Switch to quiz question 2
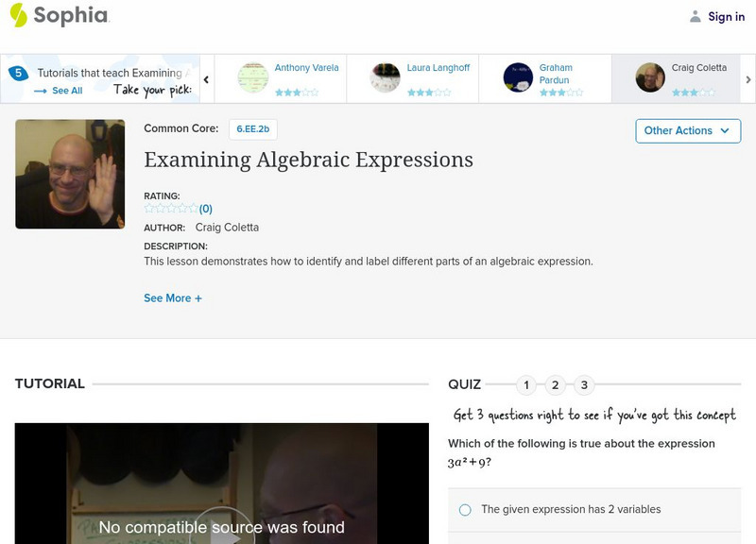The width and height of the screenshot is (756, 544). (555, 385)
